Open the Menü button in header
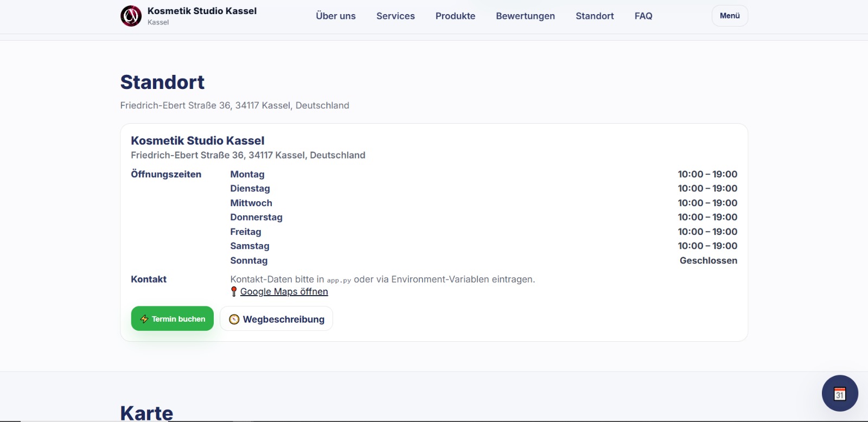 click(730, 16)
